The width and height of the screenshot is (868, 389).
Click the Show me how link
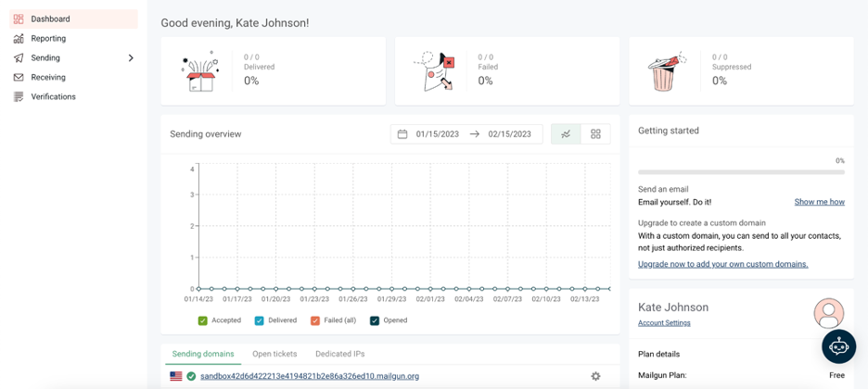[x=819, y=202]
